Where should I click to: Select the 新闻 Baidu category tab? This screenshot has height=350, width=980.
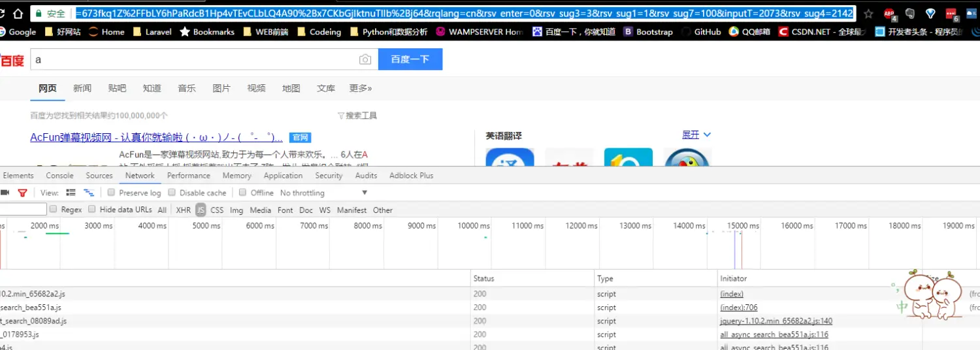coord(82,88)
